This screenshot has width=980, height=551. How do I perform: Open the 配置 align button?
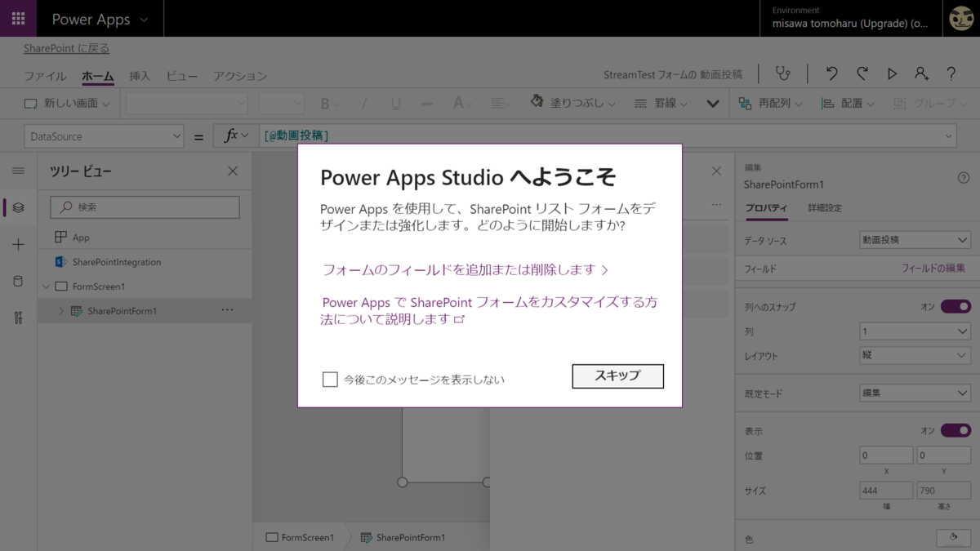[848, 104]
